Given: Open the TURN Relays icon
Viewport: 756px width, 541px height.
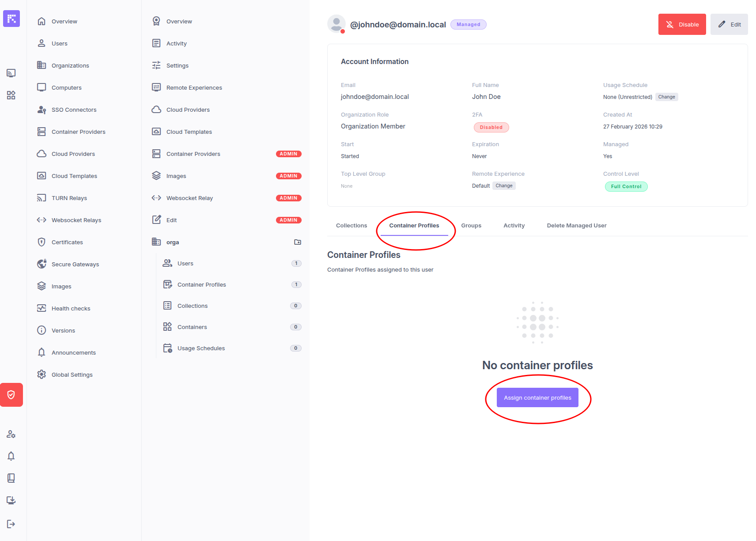Looking at the screenshot, I should pyautogui.click(x=42, y=198).
